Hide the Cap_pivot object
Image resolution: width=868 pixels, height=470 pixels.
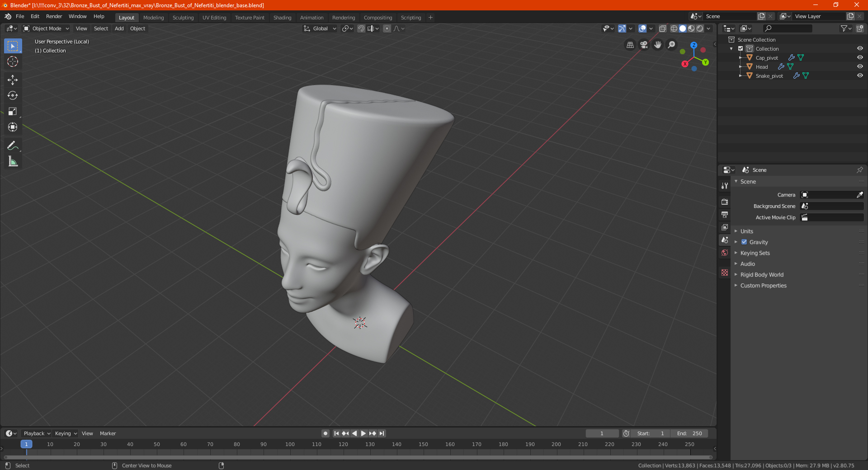click(x=860, y=57)
